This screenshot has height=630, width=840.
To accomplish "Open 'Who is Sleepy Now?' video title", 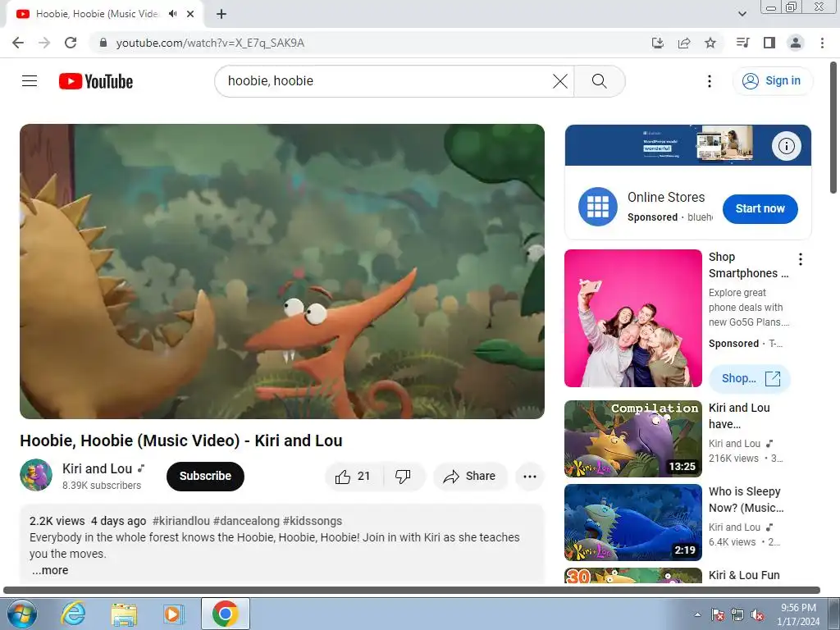I will point(746,500).
